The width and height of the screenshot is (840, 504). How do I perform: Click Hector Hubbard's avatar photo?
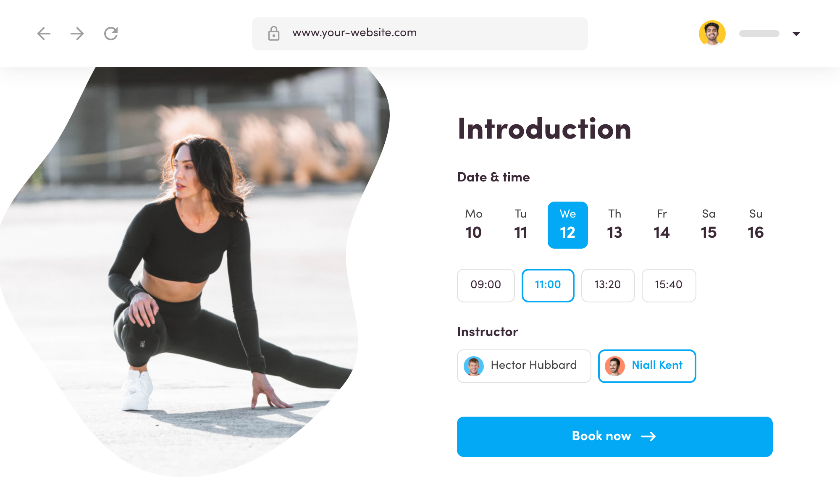pos(474,366)
